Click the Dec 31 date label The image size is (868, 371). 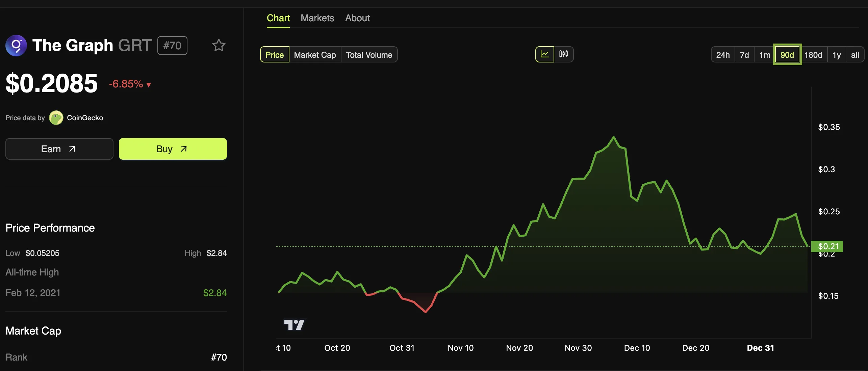760,348
